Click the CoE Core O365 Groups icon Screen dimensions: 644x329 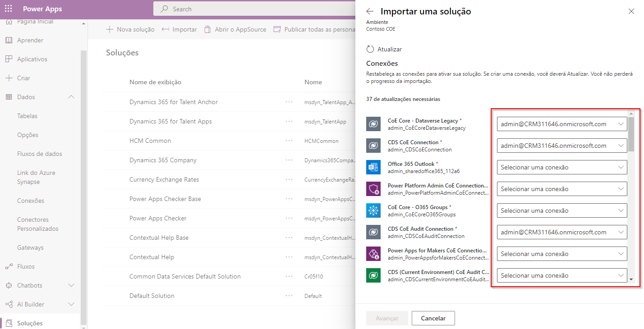[x=374, y=210]
